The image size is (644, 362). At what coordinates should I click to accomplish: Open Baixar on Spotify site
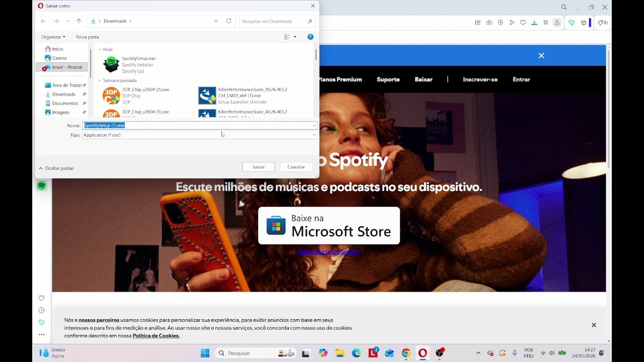click(x=424, y=79)
